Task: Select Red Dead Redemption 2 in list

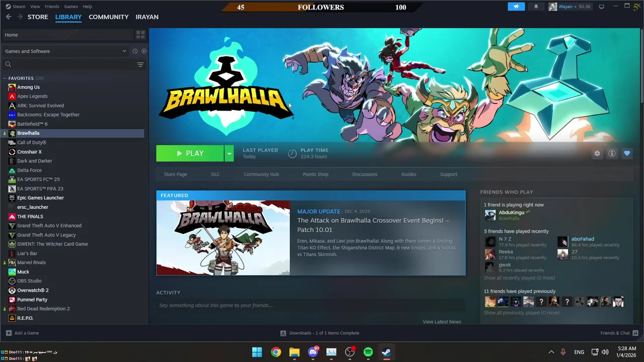Action: 73,309
